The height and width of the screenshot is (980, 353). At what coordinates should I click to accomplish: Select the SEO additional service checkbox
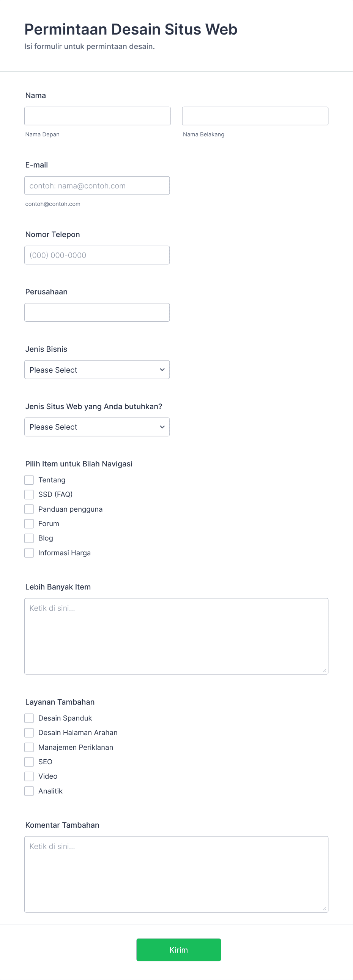click(x=29, y=762)
